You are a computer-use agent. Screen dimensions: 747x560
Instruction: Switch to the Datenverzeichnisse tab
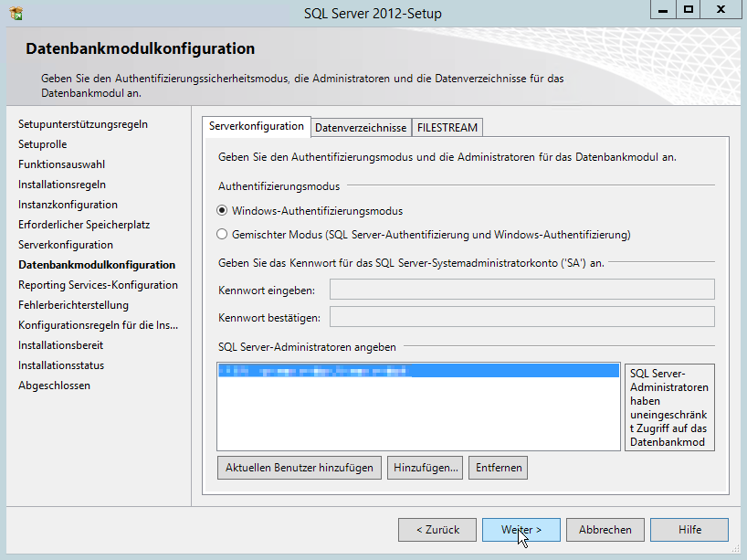[x=361, y=127]
